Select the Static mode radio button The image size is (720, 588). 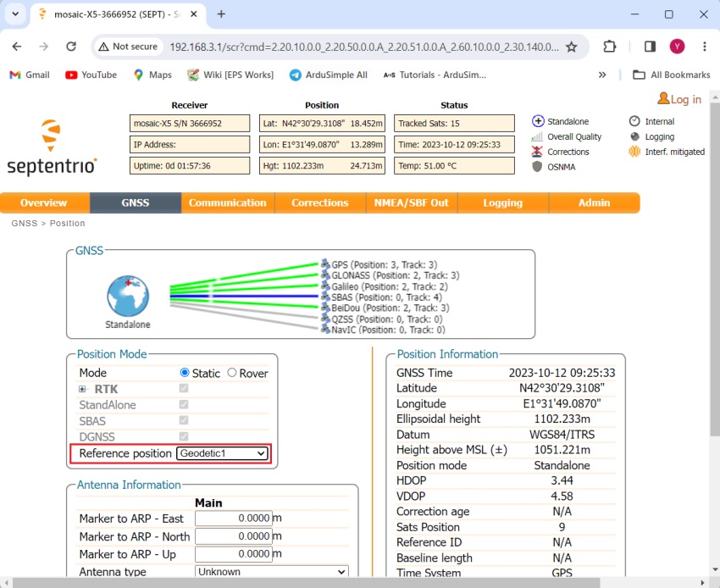tap(185, 373)
